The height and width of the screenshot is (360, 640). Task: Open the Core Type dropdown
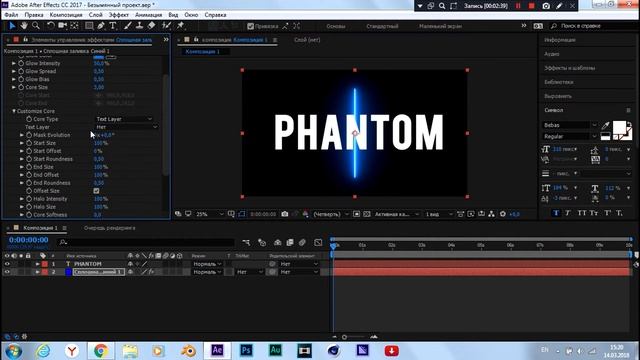click(124, 119)
